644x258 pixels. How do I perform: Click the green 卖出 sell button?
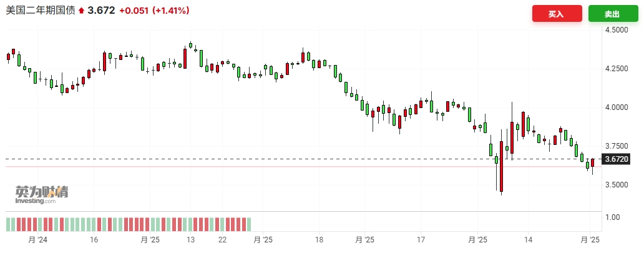click(x=612, y=14)
